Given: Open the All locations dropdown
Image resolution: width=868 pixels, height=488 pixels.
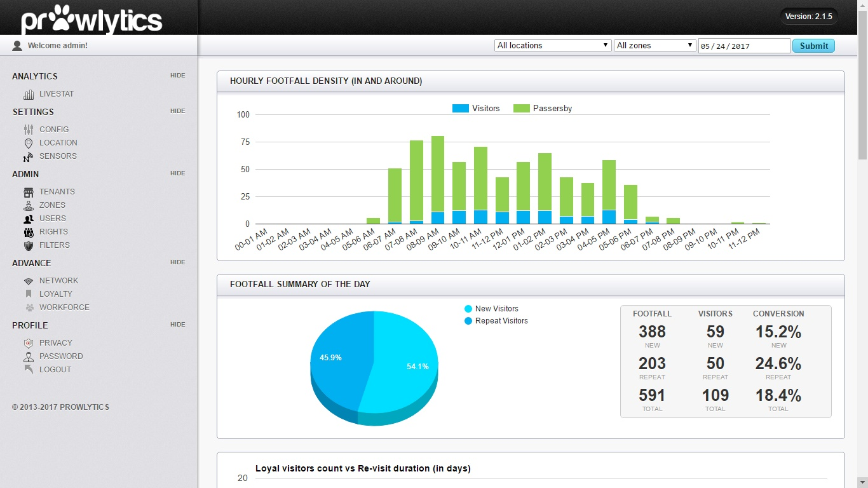Looking at the screenshot, I should pos(553,46).
